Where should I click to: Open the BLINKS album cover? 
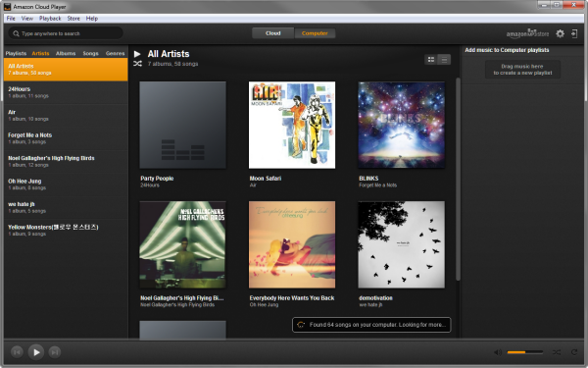pos(401,125)
